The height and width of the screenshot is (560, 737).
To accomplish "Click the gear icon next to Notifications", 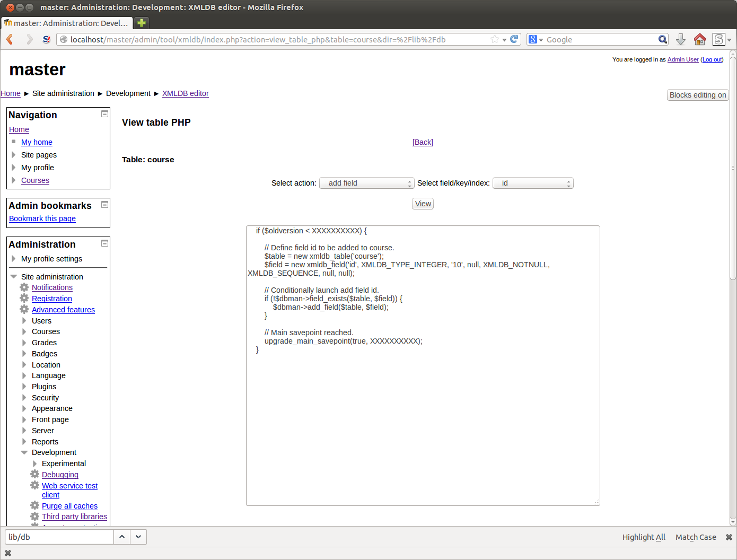I will [x=24, y=287].
